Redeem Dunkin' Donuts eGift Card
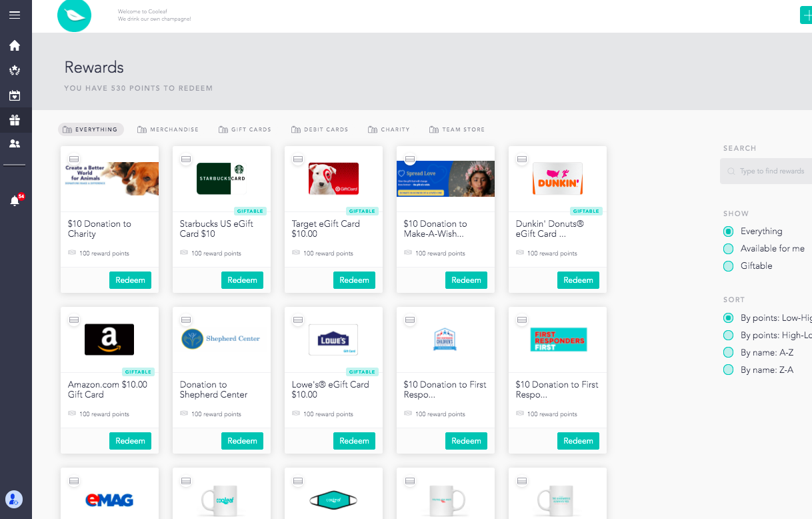This screenshot has height=519, width=812. [578, 280]
